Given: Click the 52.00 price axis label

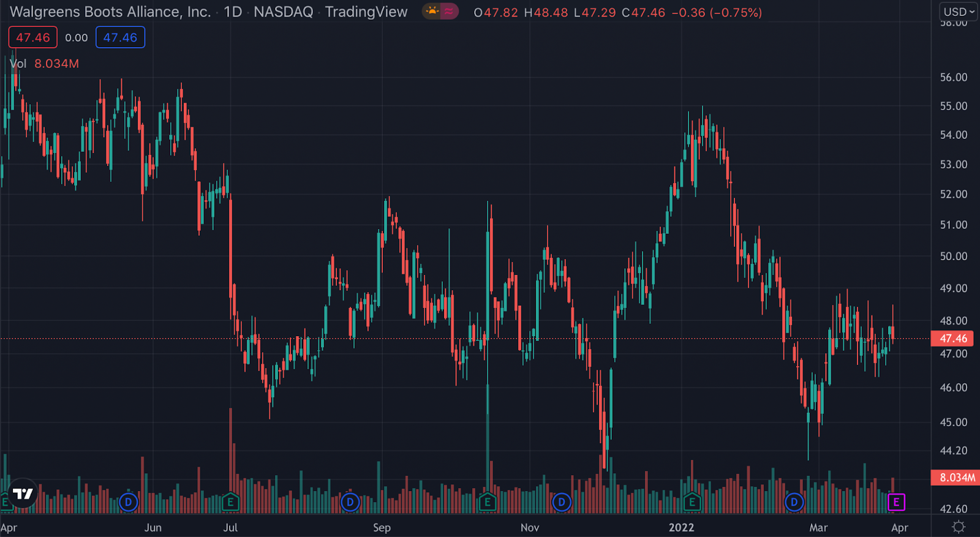Looking at the screenshot, I should point(954,194).
